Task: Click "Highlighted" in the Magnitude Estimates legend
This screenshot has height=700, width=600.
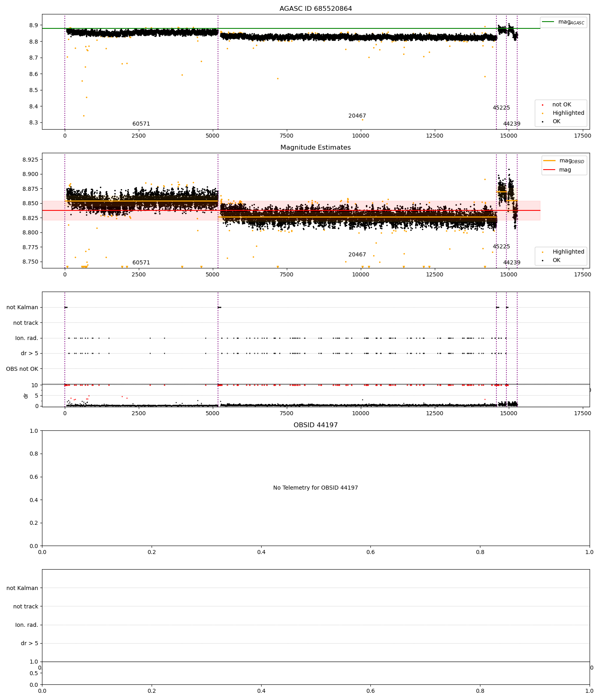Action: pos(568,252)
